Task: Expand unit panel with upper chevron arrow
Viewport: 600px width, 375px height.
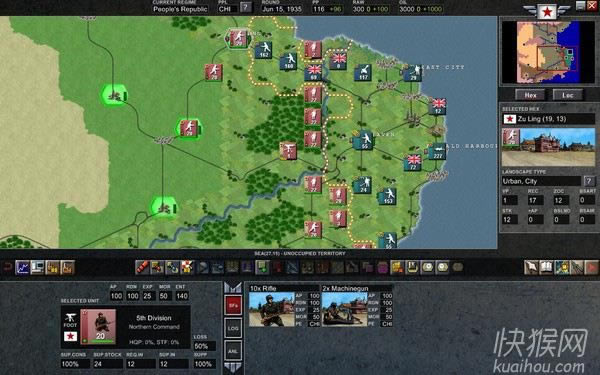Action: click(x=233, y=287)
